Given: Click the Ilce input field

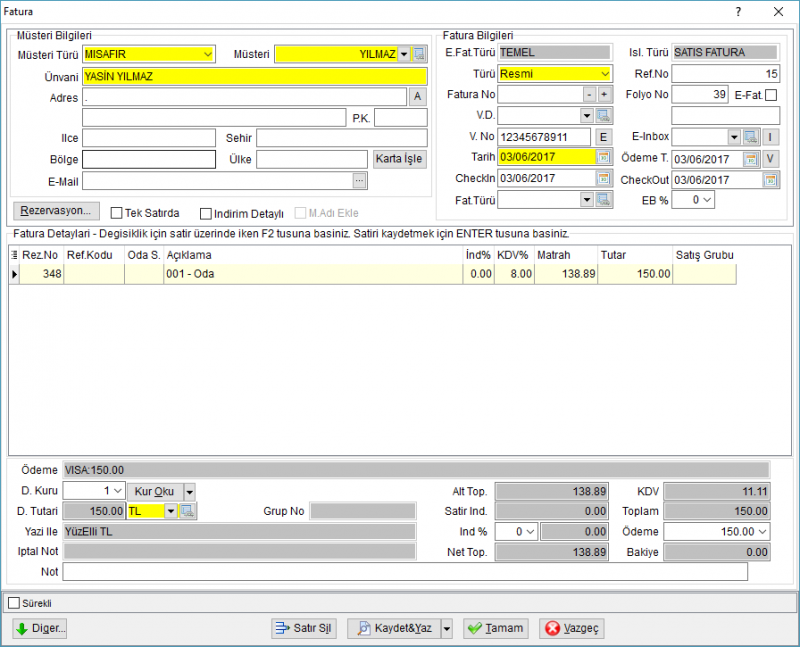Looking at the screenshot, I should 149,138.
